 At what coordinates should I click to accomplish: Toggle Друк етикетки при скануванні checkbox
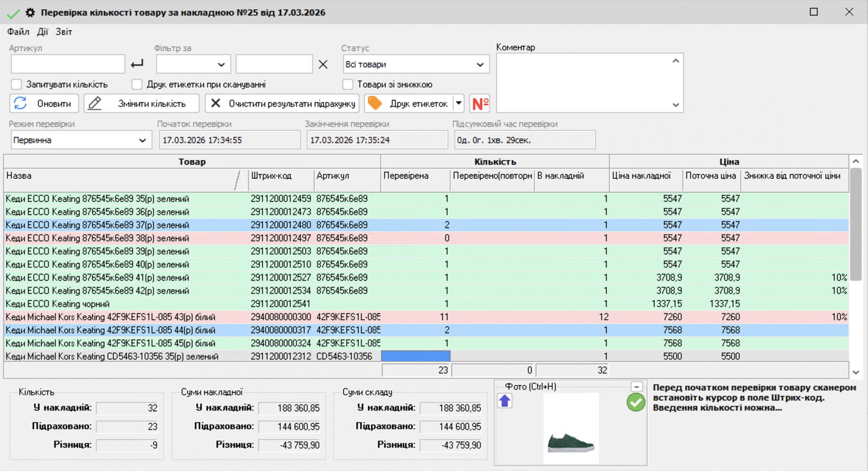[x=137, y=84]
